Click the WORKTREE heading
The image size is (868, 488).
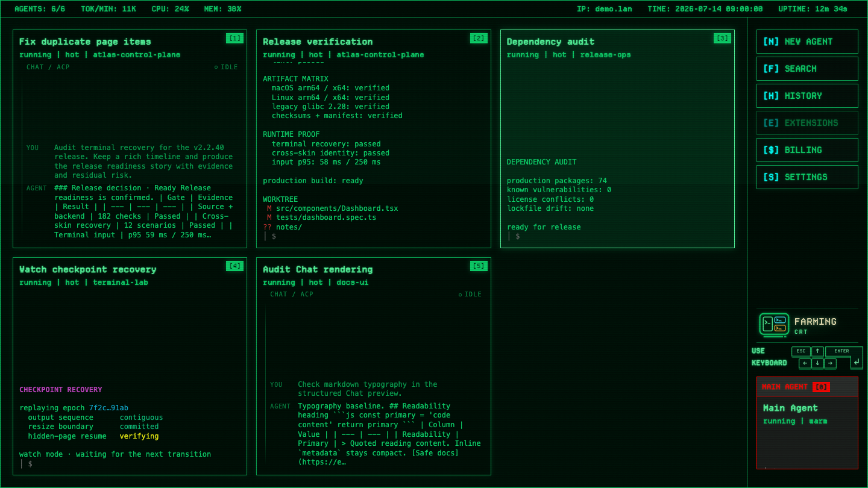point(280,199)
